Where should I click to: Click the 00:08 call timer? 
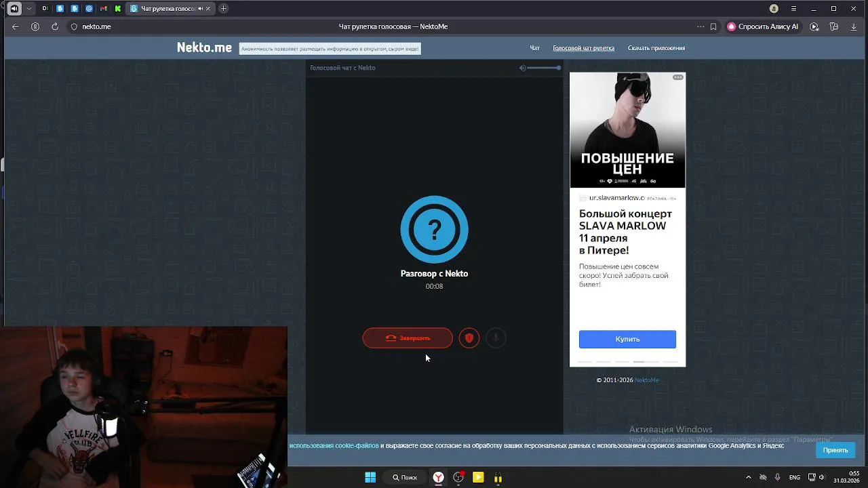[434, 286]
